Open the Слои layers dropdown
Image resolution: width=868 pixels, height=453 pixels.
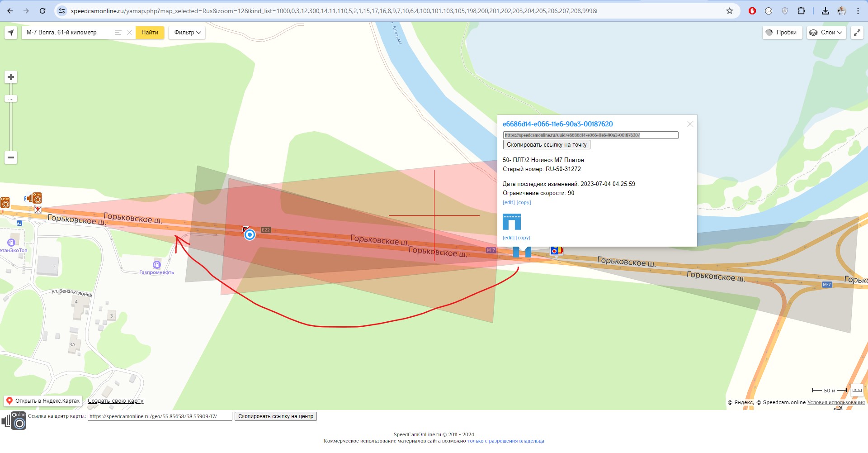(x=826, y=33)
